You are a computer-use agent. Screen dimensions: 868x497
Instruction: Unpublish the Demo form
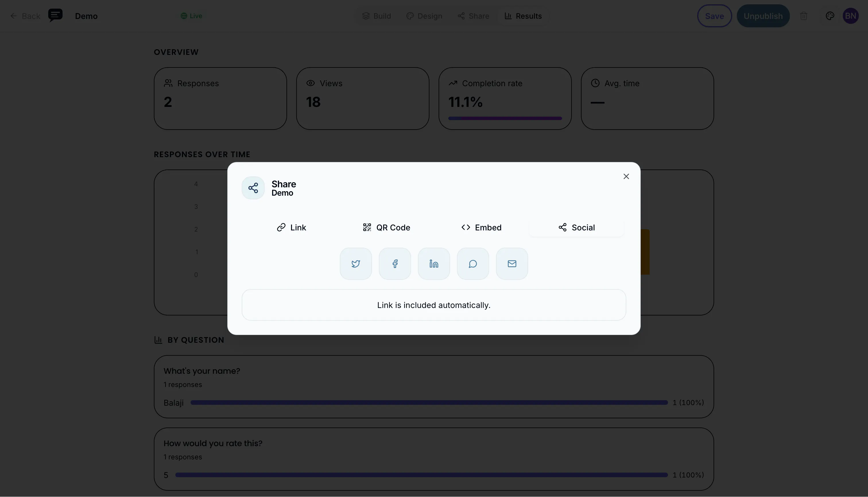pos(763,16)
